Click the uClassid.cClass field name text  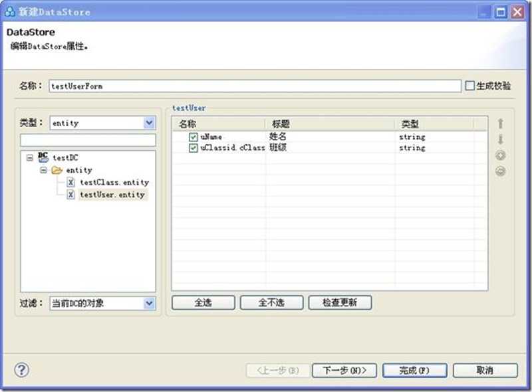point(232,148)
